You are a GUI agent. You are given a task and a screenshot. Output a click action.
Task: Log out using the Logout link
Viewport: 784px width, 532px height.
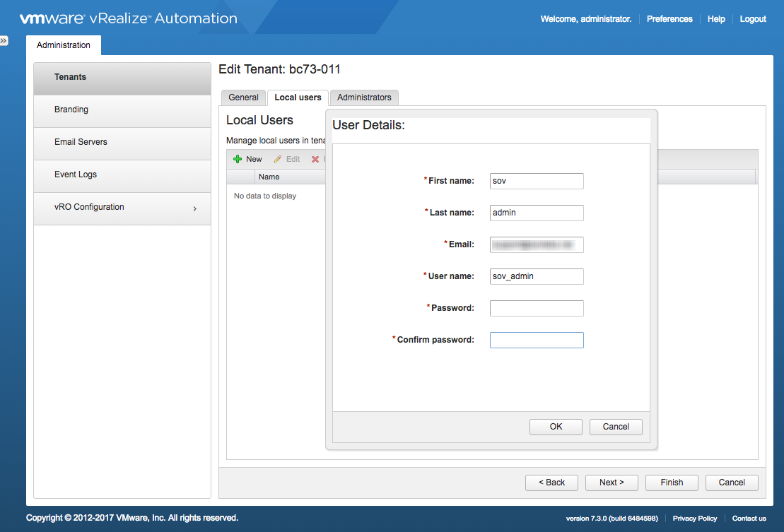753,19
